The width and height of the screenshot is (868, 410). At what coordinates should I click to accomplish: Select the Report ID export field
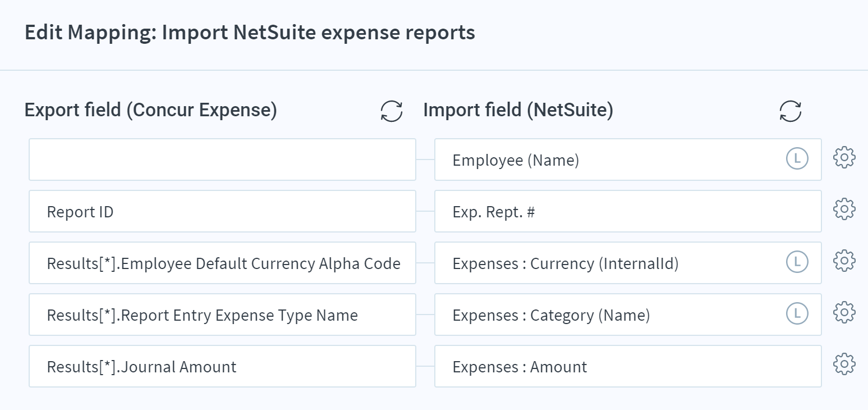pyautogui.click(x=222, y=211)
